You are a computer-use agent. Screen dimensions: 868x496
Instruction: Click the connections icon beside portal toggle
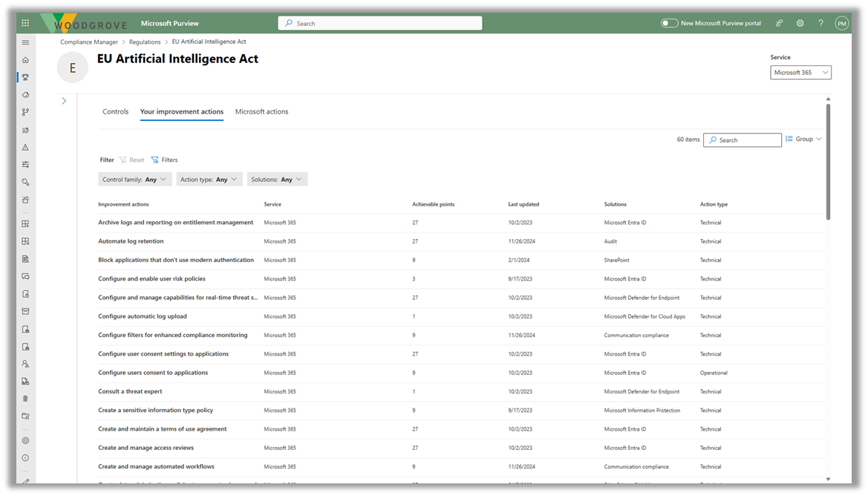[779, 23]
